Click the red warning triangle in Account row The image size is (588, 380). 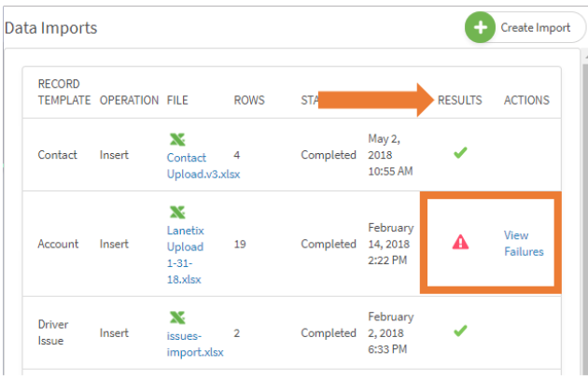coord(460,243)
